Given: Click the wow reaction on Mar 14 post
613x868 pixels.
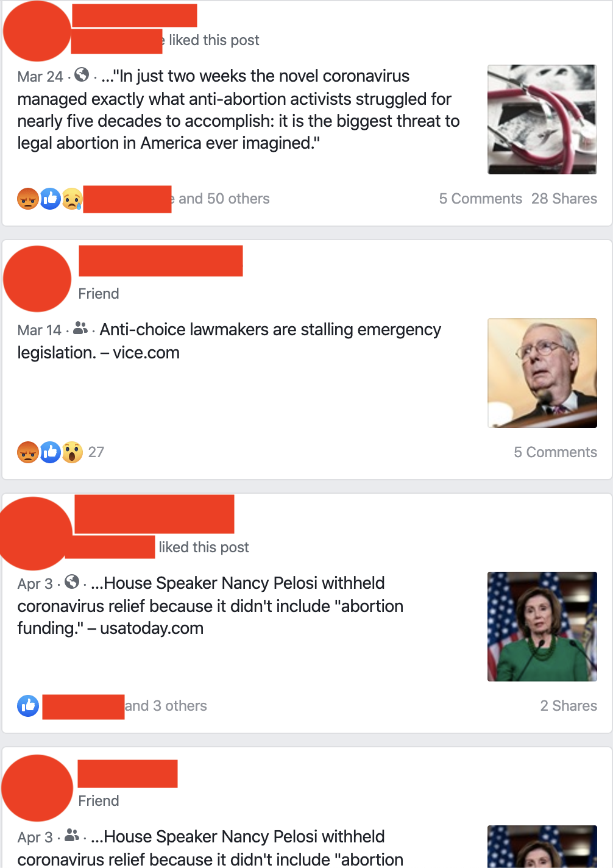Looking at the screenshot, I should 73,452.
